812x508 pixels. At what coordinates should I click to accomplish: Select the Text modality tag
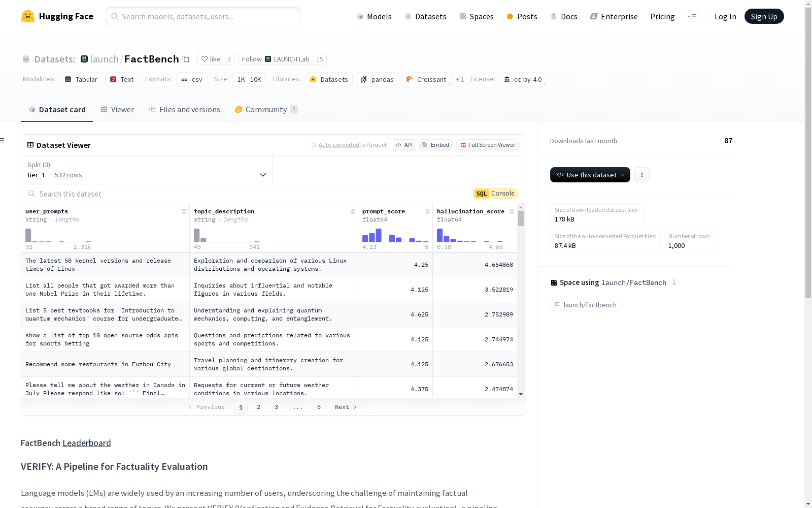[122, 79]
